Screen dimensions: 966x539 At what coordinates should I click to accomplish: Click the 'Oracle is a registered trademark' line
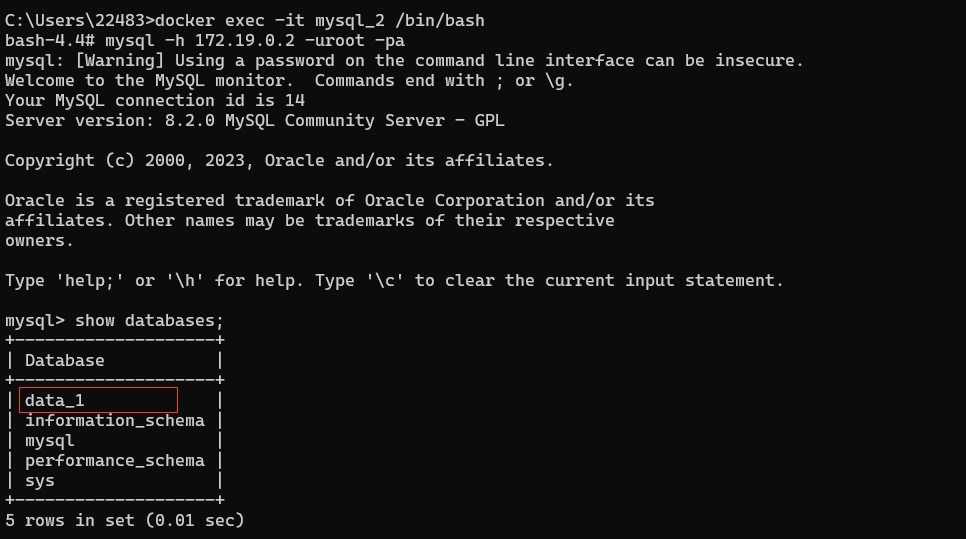point(330,201)
